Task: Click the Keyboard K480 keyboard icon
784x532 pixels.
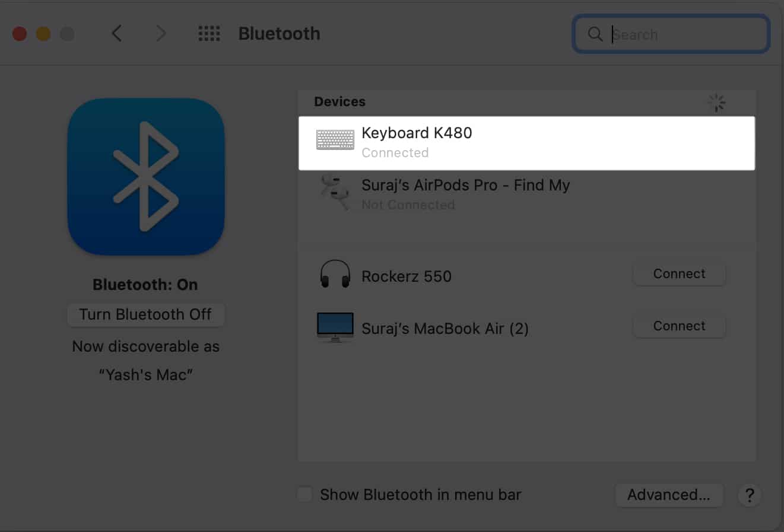Action: point(335,140)
